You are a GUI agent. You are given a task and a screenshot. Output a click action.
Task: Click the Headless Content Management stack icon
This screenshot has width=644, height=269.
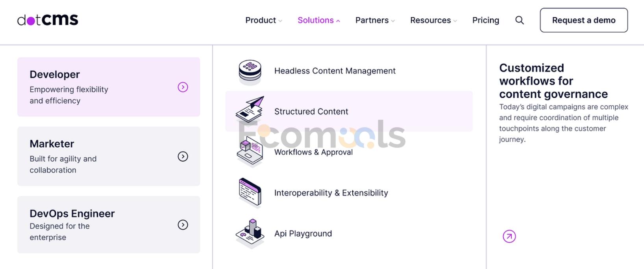tap(250, 72)
